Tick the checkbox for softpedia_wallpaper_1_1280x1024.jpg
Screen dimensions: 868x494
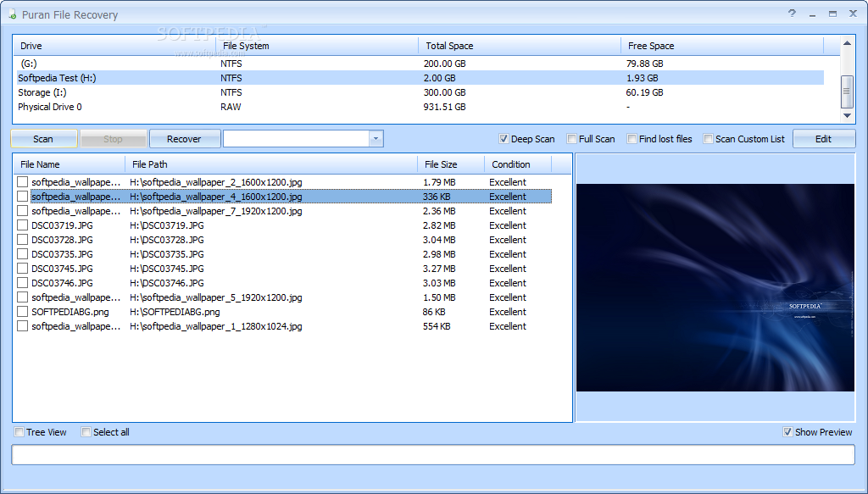(x=22, y=326)
